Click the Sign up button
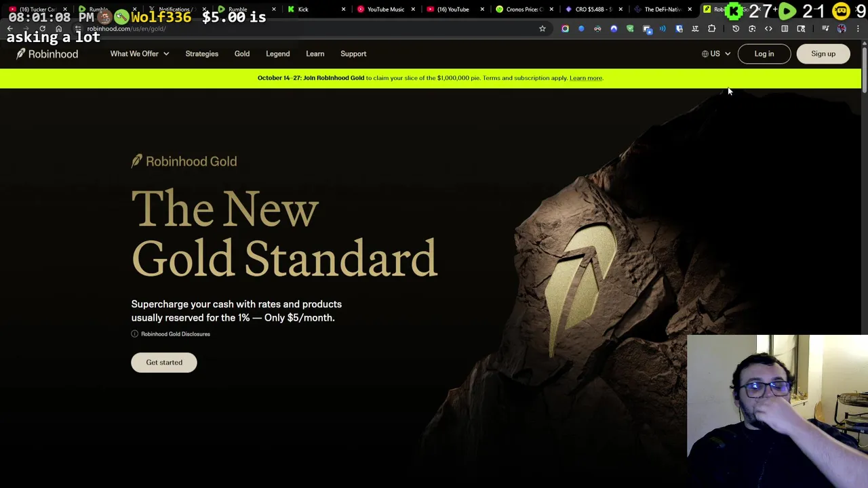The height and width of the screenshot is (488, 868). point(823,54)
